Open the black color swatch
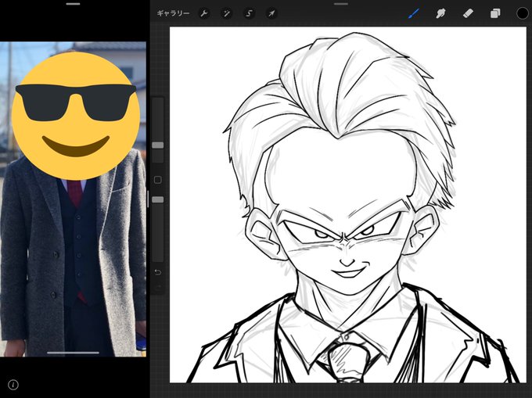This screenshot has height=398, width=532. tap(523, 13)
